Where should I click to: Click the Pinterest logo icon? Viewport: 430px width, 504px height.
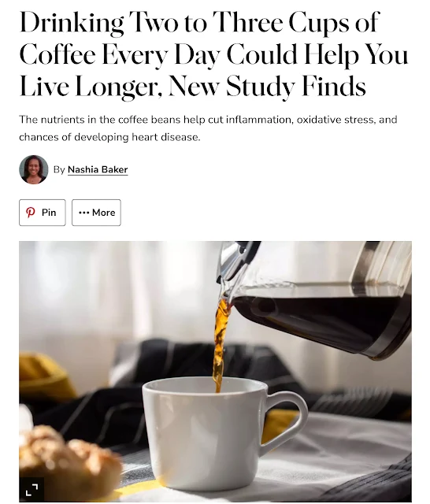click(x=30, y=213)
